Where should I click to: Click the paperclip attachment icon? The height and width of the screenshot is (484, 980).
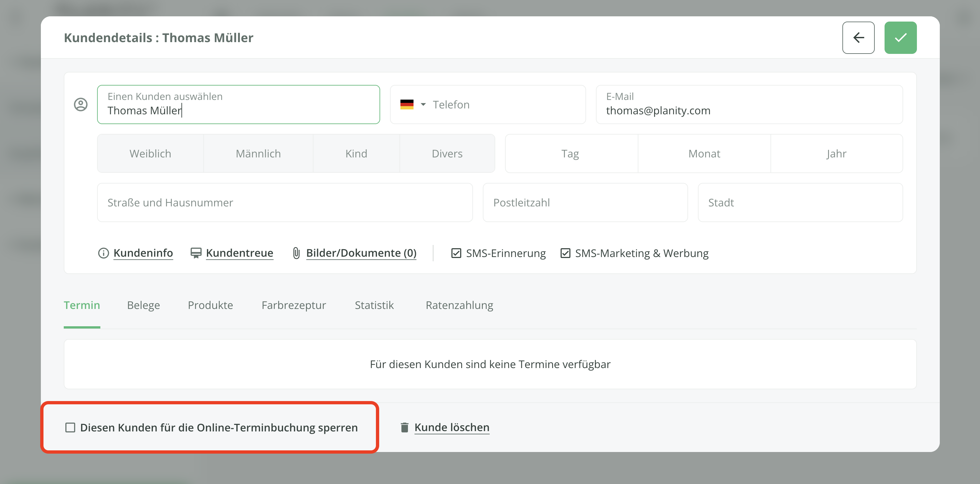tap(296, 253)
